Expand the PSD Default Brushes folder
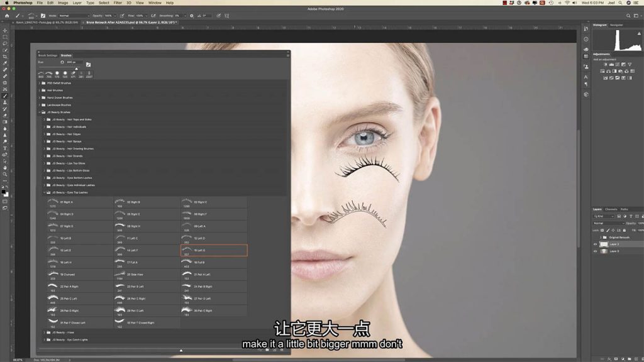This screenshot has height=362, width=644. [x=40, y=83]
